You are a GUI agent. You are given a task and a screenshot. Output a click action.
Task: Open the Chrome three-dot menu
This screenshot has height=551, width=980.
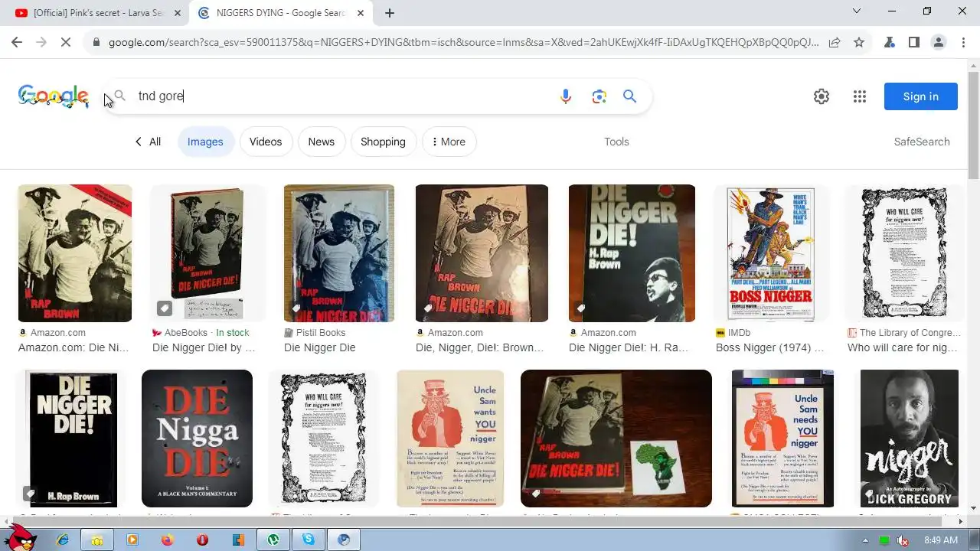click(x=963, y=42)
